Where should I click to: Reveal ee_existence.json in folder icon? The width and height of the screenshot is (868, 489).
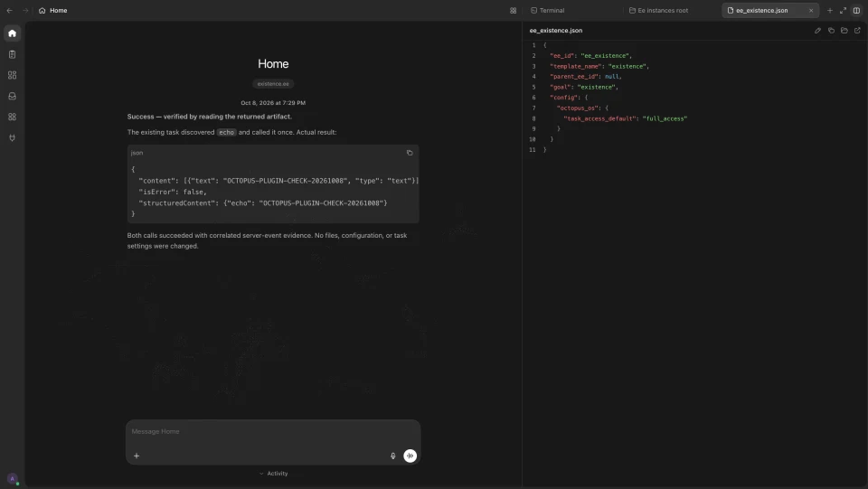(844, 31)
